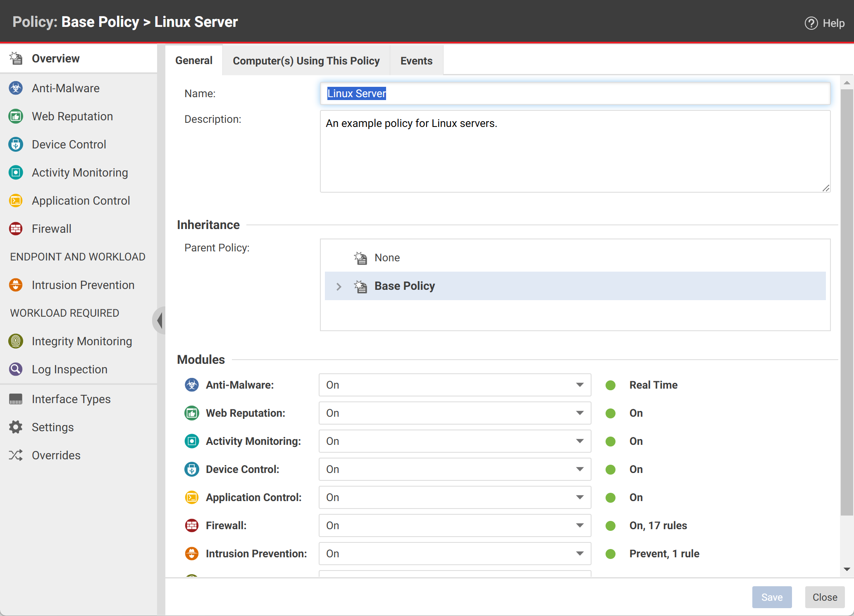854x616 pixels.
Task: Go to Firewall section
Action: (x=79, y=229)
